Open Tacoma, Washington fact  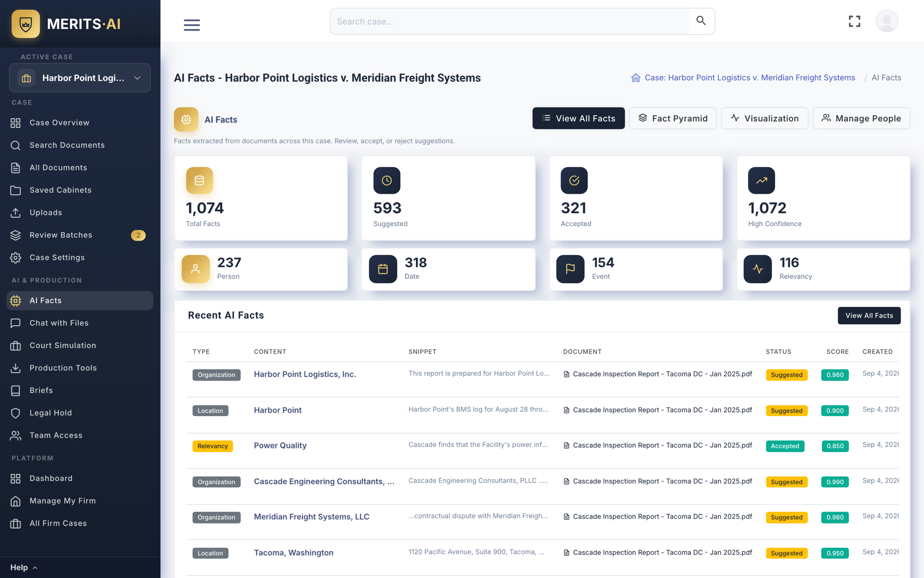(x=294, y=553)
